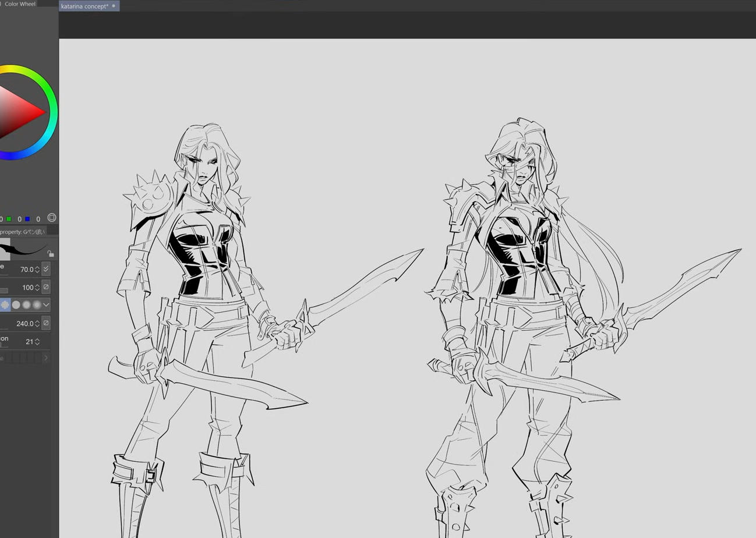Click the color space toggle icon beside RGB values
This screenshot has width=756, height=538.
[x=52, y=218]
